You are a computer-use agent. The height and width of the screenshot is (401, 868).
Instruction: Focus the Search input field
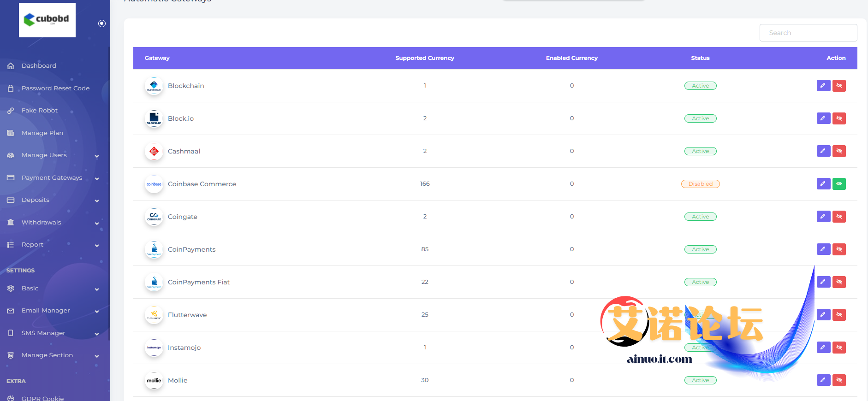[808, 33]
